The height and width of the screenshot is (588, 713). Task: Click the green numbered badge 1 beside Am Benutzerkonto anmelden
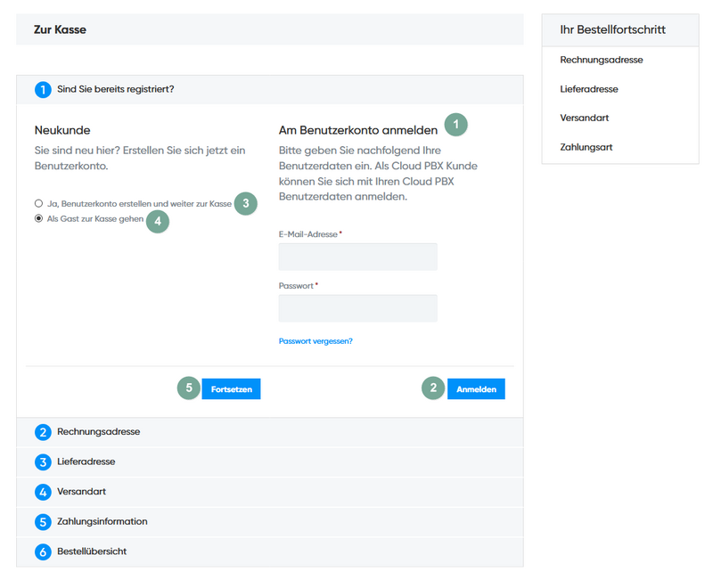455,125
